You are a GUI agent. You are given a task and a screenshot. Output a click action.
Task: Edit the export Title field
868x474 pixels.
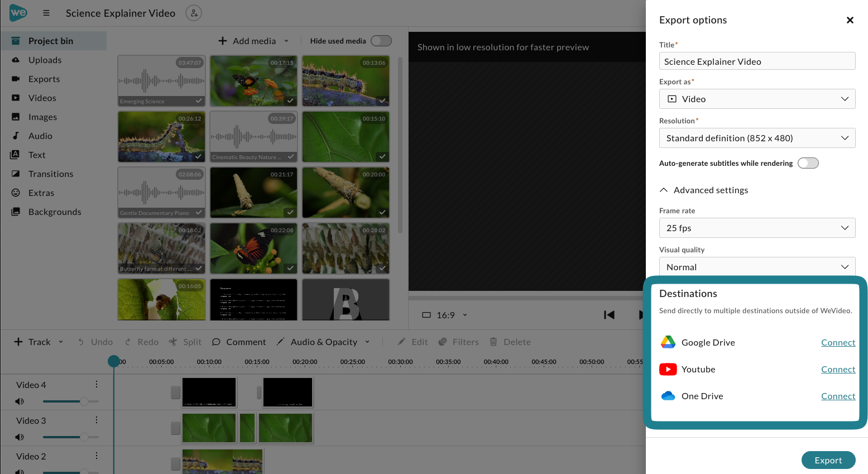pyautogui.click(x=757, y=61)
